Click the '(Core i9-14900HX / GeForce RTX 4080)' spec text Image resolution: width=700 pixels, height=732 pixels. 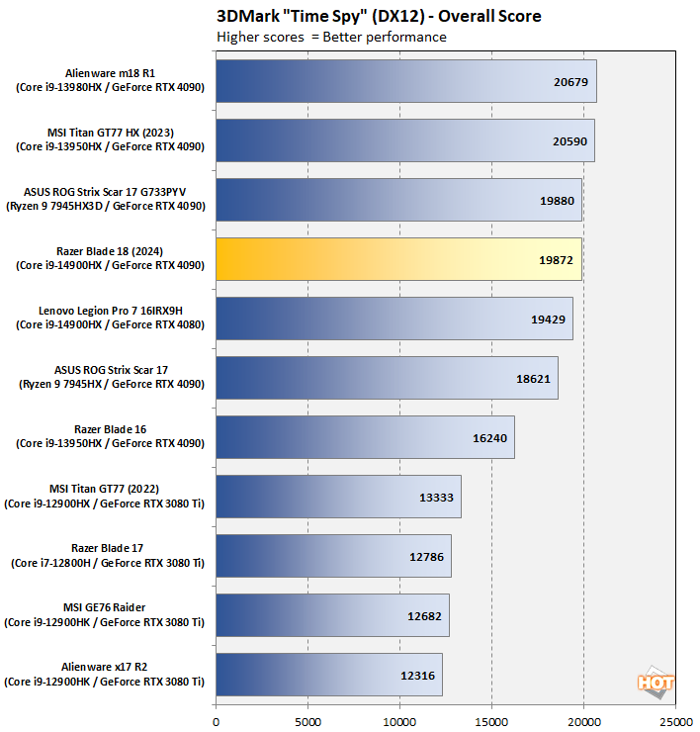[110, 324]
